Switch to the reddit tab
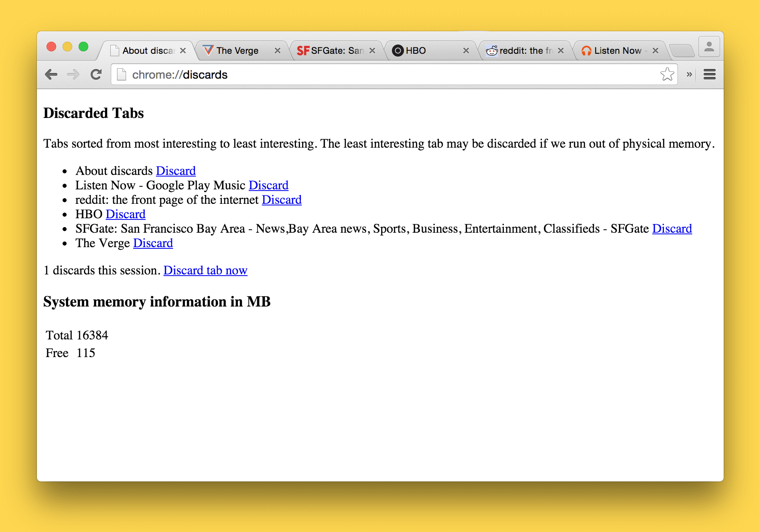Image resolution: width=759 pixels, height=532 pixels. point(522,51)
